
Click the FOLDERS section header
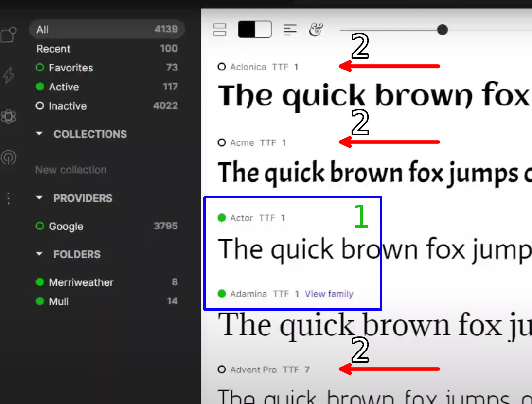point(77,254)
